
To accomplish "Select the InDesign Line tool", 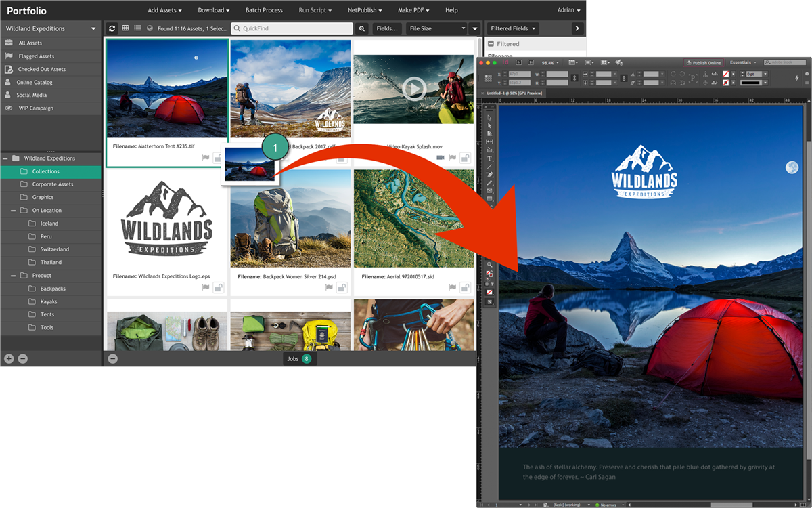I will [489, 167].
